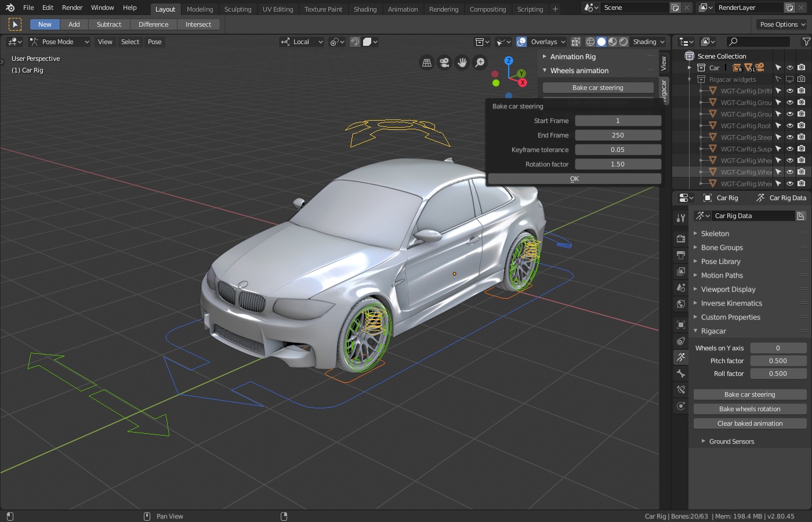Open the Render properties tab icon
The image size is (812, 522).
(681, 238)
